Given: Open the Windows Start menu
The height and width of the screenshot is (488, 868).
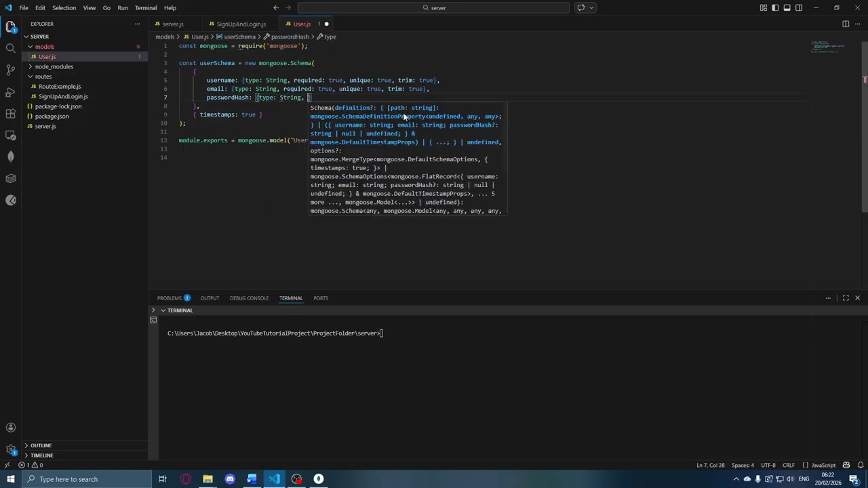Looking at the screenshot, I should 10,479.
